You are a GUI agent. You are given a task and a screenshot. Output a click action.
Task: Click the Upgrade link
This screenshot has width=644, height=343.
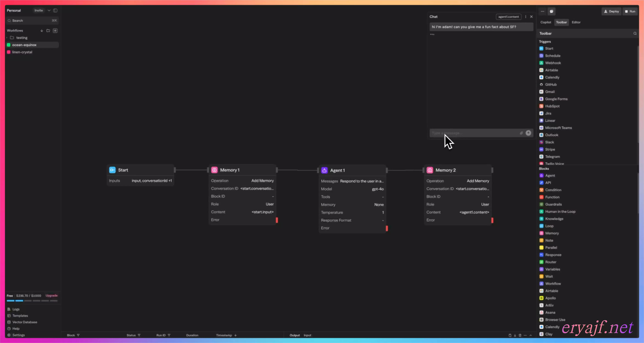coord(52,295)
